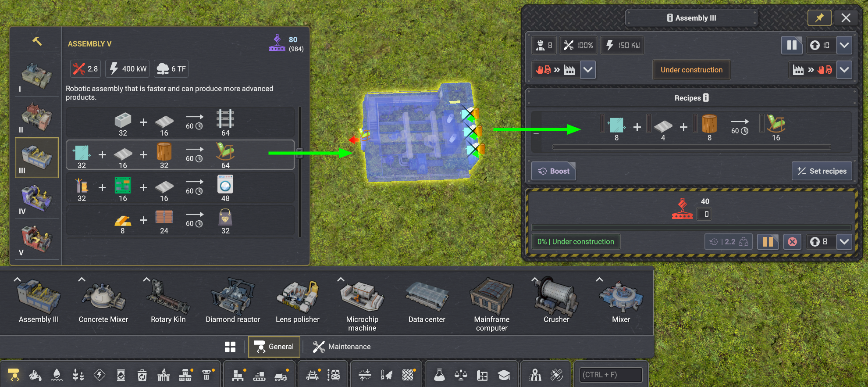Open the research flask toolbar icon
This screenshot has width=868, height=387.
[x=439, y=375]
